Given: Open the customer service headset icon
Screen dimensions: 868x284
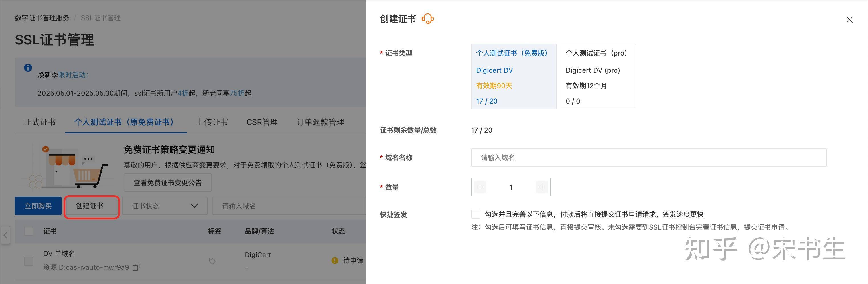Looking at the screenshot, I should pos(428,19).
